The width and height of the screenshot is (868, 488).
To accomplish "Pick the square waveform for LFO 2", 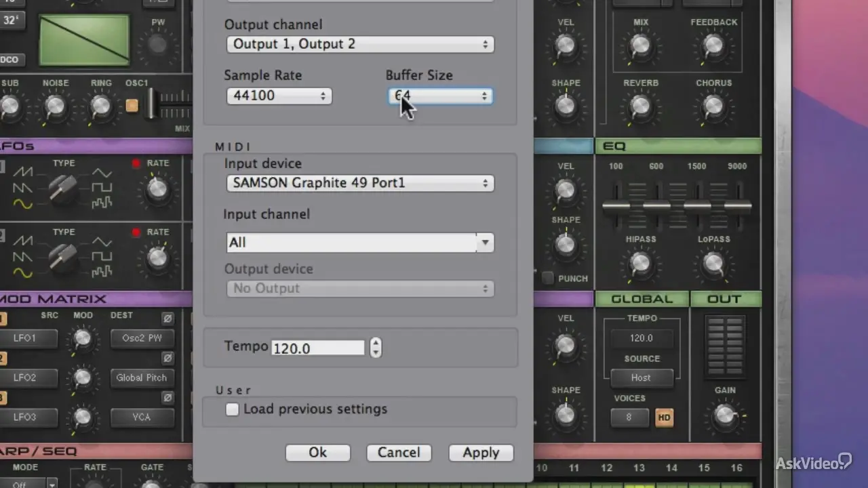I will [102, 257].
